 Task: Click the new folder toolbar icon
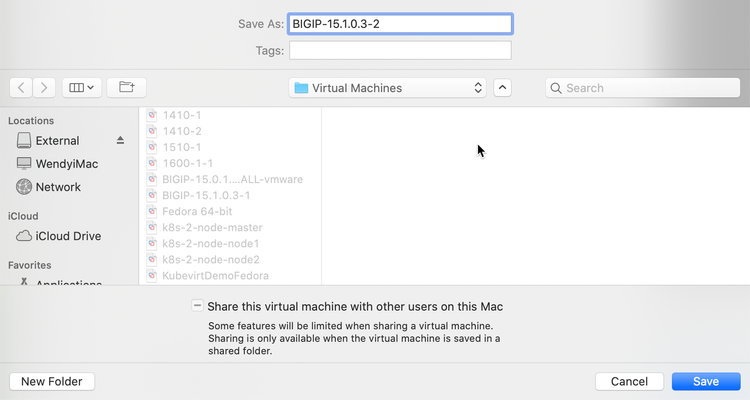(126, 88)
